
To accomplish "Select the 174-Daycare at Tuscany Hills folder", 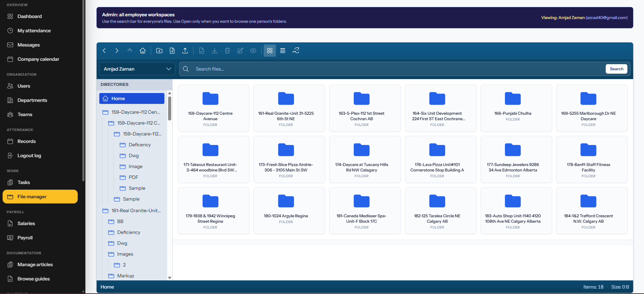I will click(365, 159).
